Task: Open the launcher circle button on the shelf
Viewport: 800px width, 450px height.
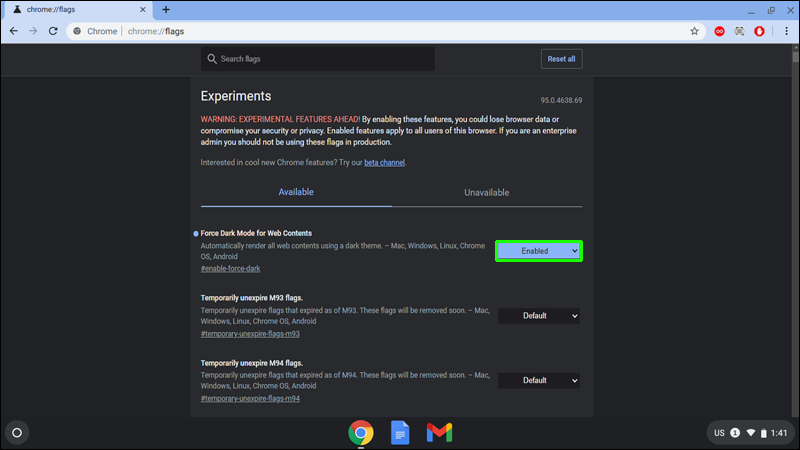Action: [17, 433]
